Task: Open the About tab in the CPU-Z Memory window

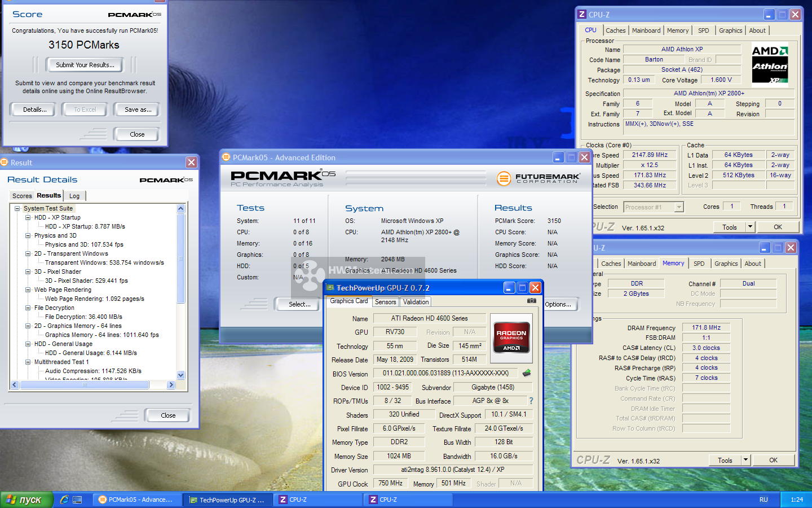Action: click(x=753, y=264)
